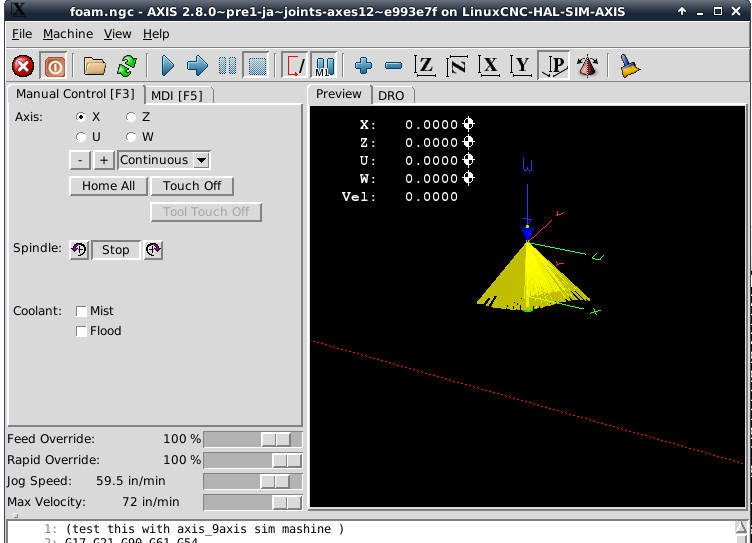Screen dimensions: 752x543
Task: Open the View menu
Action: point(118,34)
